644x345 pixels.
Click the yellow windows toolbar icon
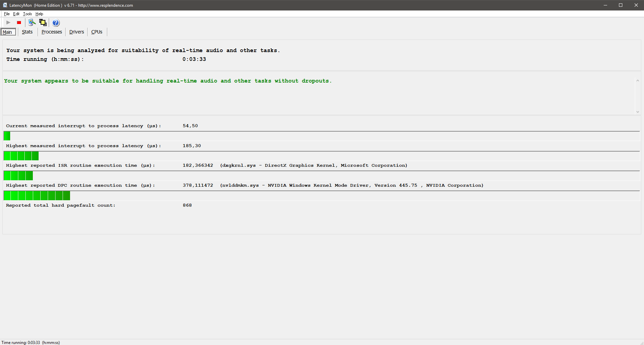[x=43, y=23]
